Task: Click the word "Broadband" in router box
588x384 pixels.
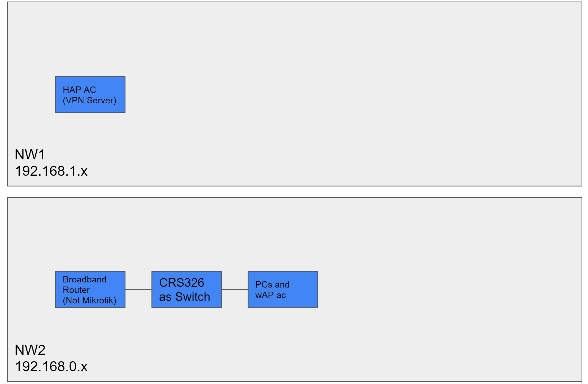Action: pyautogui.click(x=85, y=279)
